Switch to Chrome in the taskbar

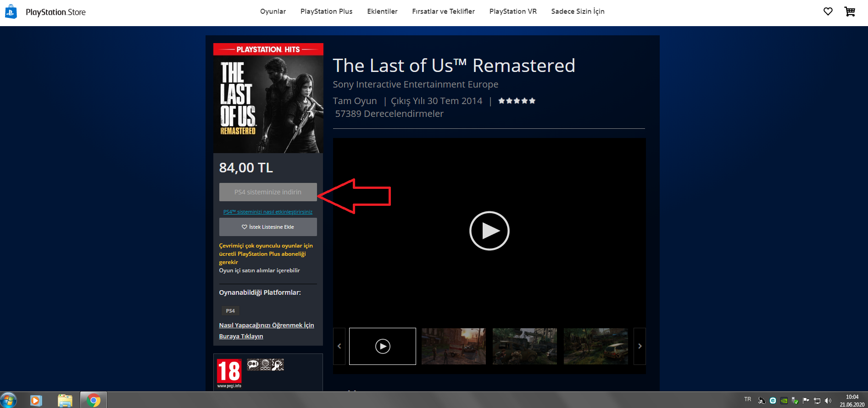coord(94,400)
